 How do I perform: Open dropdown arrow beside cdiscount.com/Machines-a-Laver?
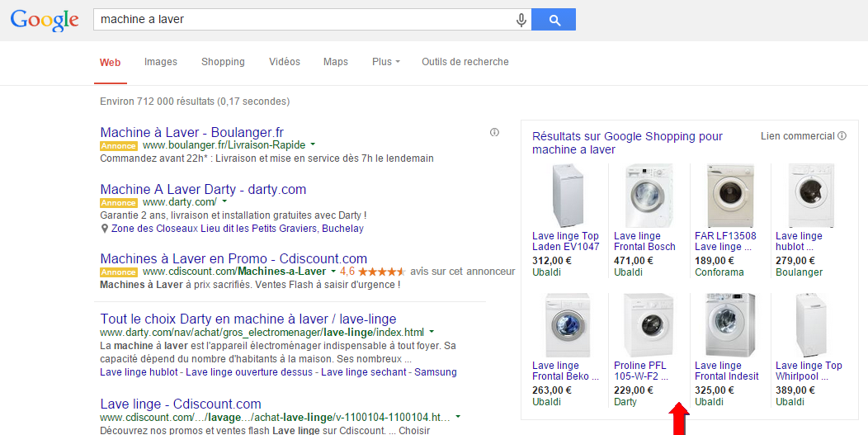coord(333,271)
